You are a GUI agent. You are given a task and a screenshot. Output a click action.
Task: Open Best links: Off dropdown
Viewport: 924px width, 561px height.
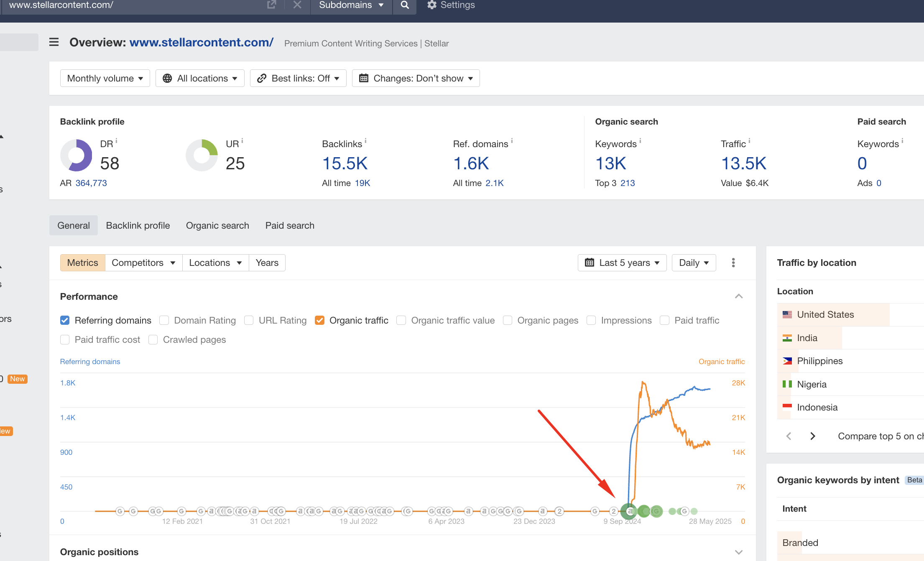pos(298,78)
